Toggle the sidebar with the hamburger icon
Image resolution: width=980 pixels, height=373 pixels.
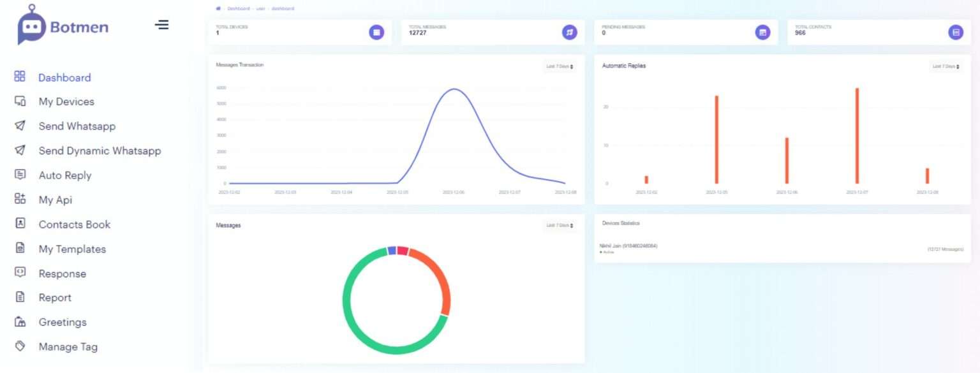pyautogui.click(x=162, y=25)
